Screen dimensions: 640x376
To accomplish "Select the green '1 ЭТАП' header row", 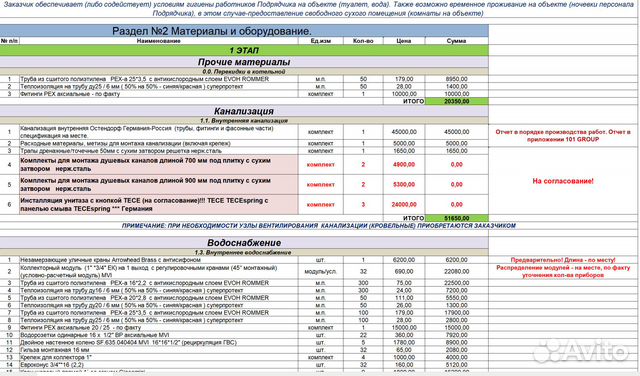I will pos(244,51).
